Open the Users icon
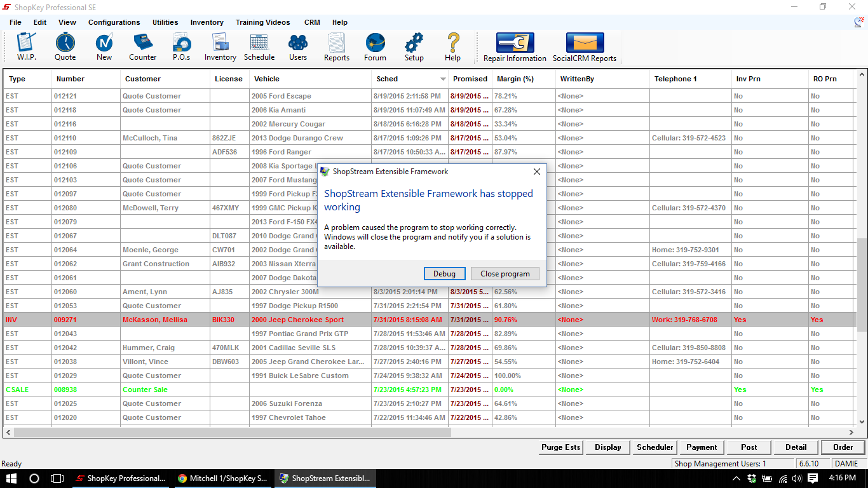868x488 pixels. point(298,47)
